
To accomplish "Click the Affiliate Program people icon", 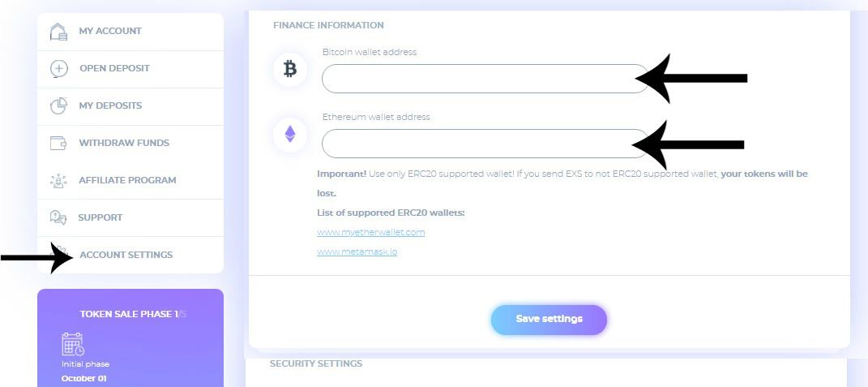I will tap(58, 181).
